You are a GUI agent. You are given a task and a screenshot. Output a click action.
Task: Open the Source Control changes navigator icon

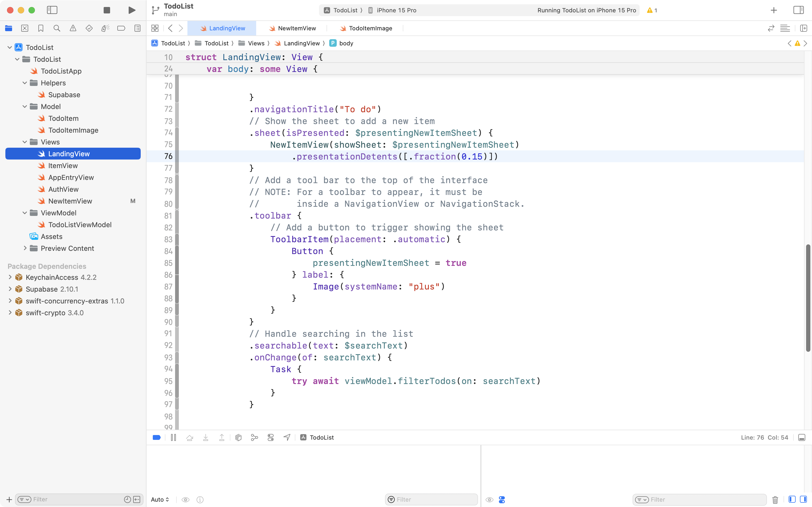point(25,28)
